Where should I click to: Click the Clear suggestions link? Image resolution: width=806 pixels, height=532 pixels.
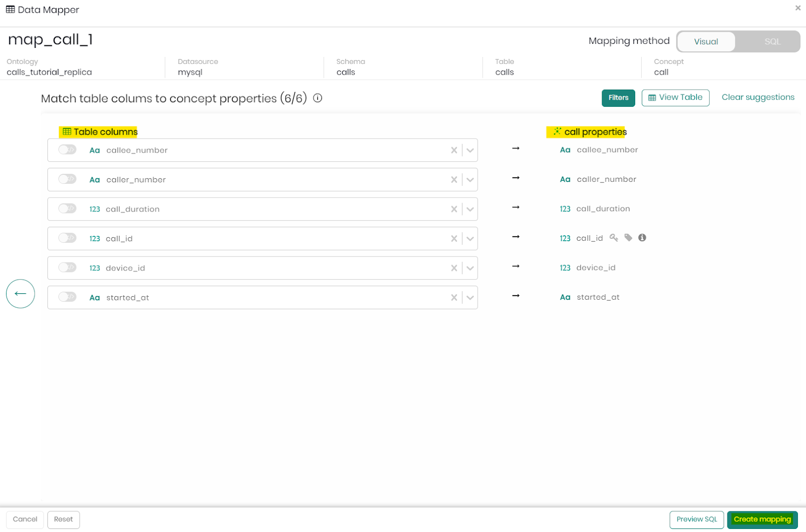click(x=758, y=97)
